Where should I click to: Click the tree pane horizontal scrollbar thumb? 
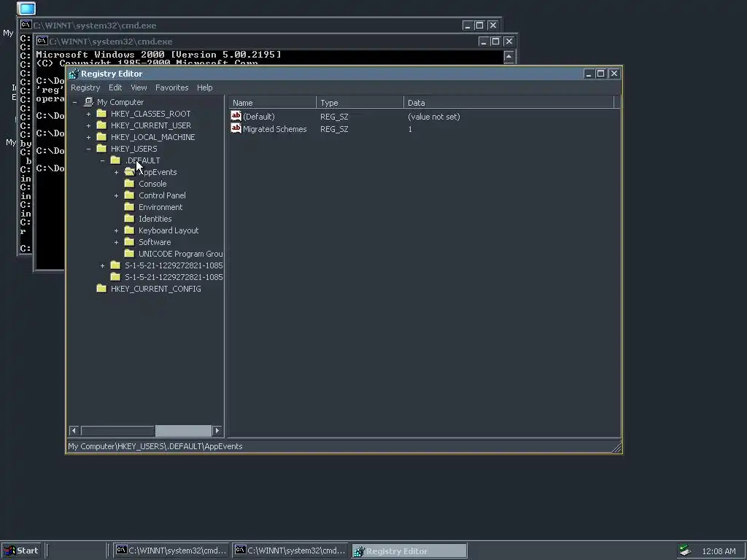coord(183,430)
